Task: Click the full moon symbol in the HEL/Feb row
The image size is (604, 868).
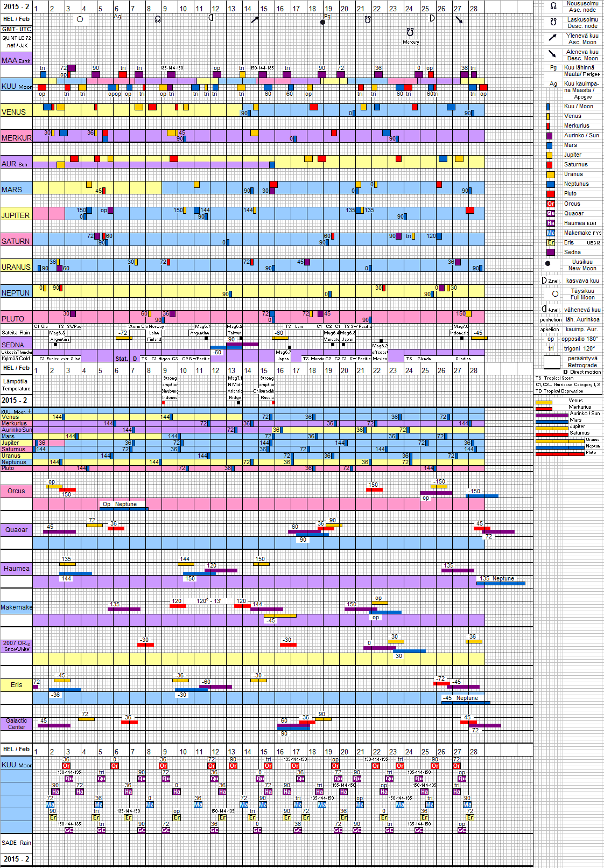Action: tap(80, 19)
